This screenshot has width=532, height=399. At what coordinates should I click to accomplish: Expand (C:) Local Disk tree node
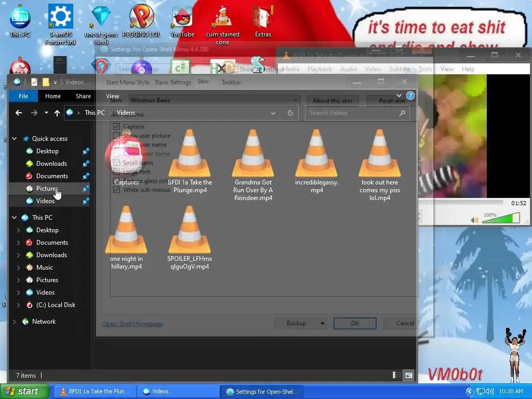coord(19,305)
